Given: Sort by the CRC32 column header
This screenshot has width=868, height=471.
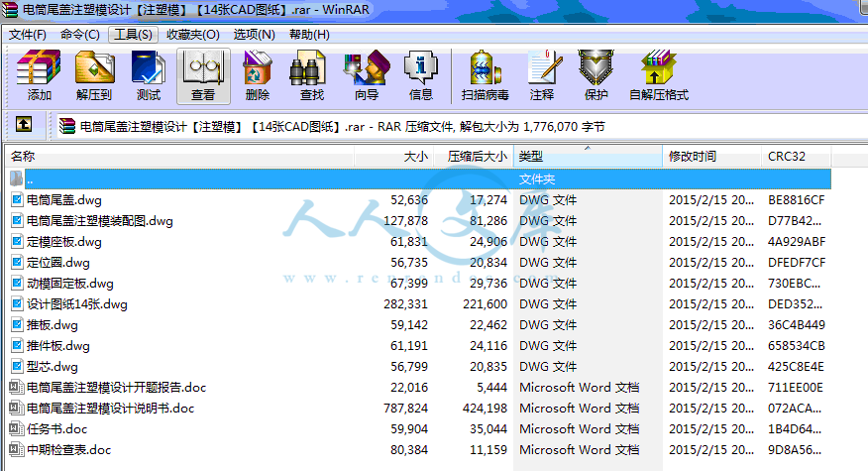Looking at the screenshot, I should click(x=797, y=157).
